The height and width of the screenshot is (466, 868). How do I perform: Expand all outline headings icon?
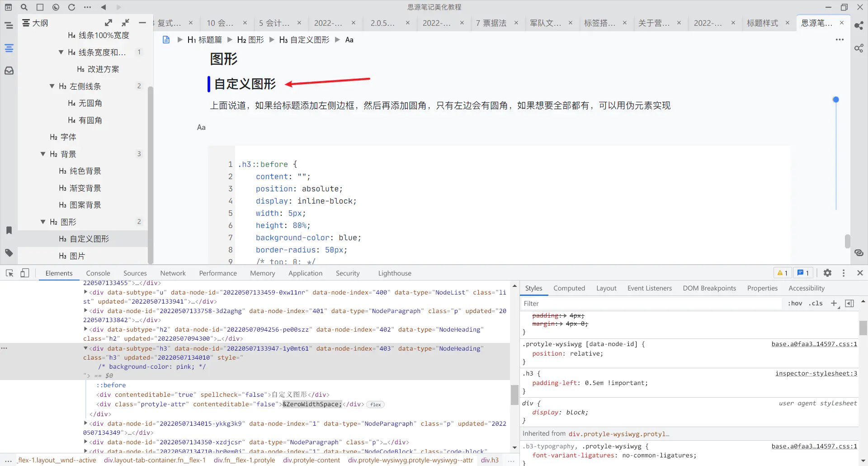click(x=108, y=23)
